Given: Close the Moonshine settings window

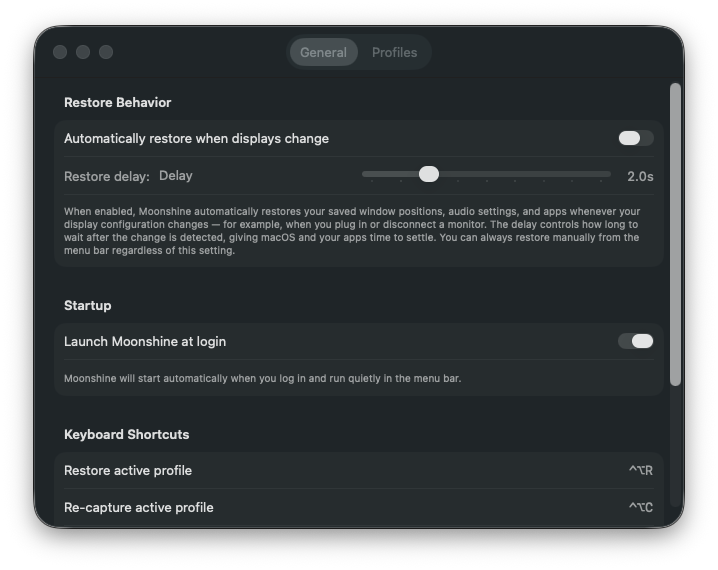Looking at the screenshot, I should pos(60,52).
